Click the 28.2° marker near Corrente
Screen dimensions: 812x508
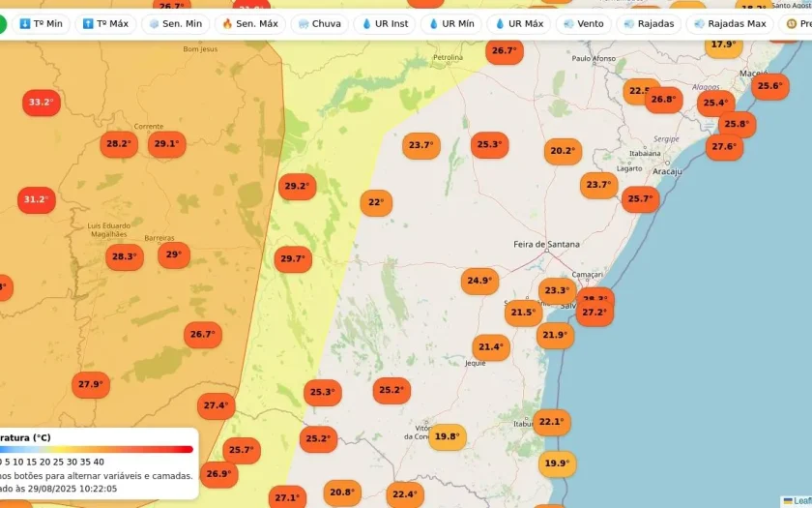pos(119,143)
